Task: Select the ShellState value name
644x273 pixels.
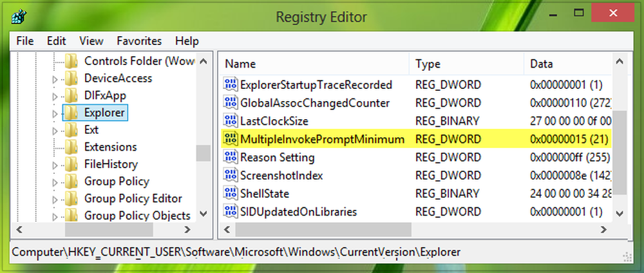Action: click(265, 193)
